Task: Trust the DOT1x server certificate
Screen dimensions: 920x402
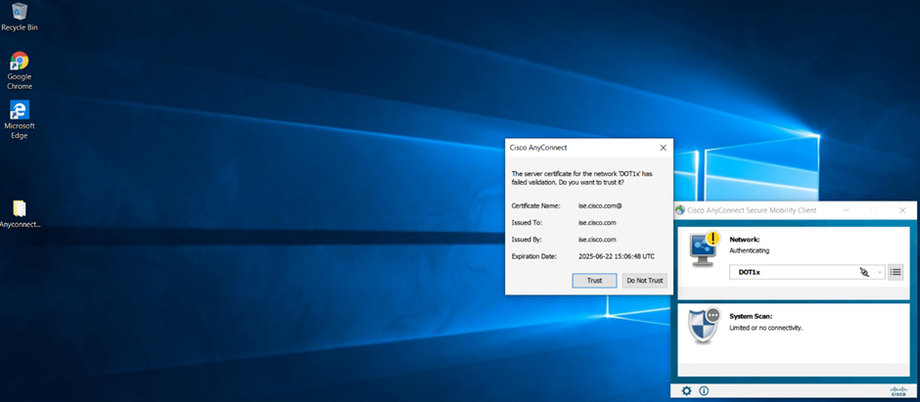Action: point(594,281)
